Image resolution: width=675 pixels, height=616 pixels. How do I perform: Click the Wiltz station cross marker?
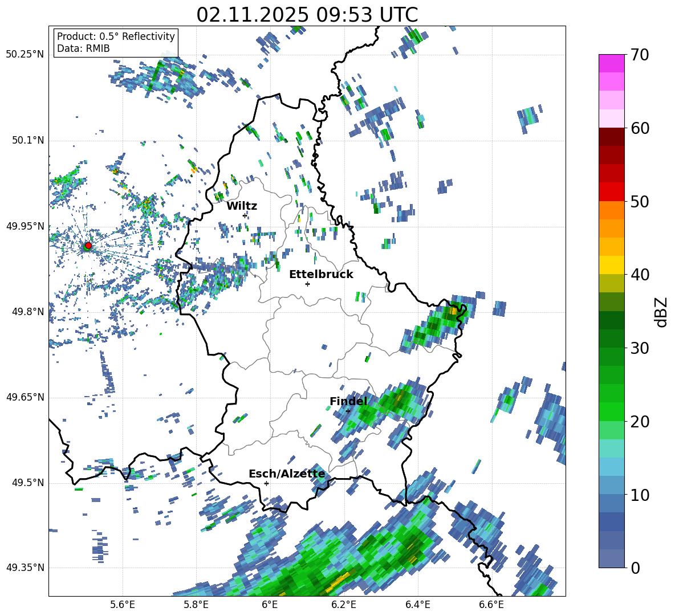point(245,215)
